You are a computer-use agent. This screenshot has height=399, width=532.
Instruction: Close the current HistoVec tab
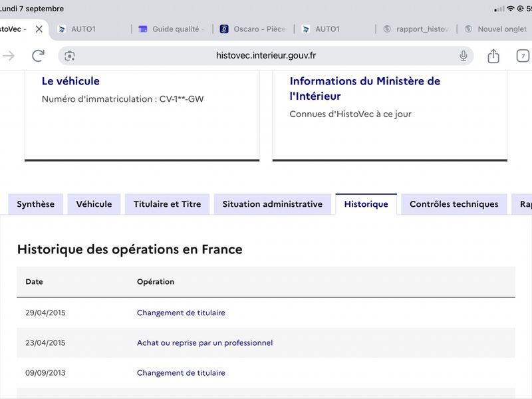click(x=39, y=29)
